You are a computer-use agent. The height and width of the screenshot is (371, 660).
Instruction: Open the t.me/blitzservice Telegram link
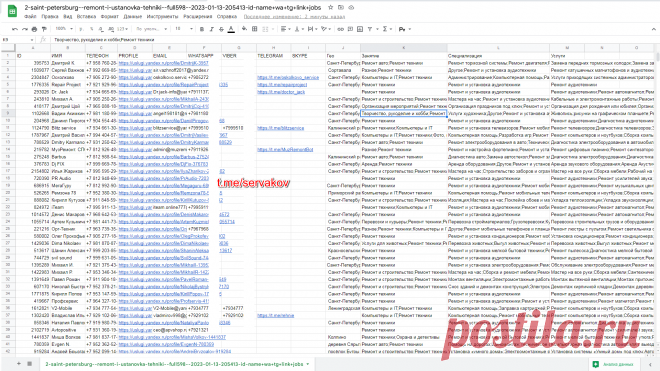coord(280,128)
